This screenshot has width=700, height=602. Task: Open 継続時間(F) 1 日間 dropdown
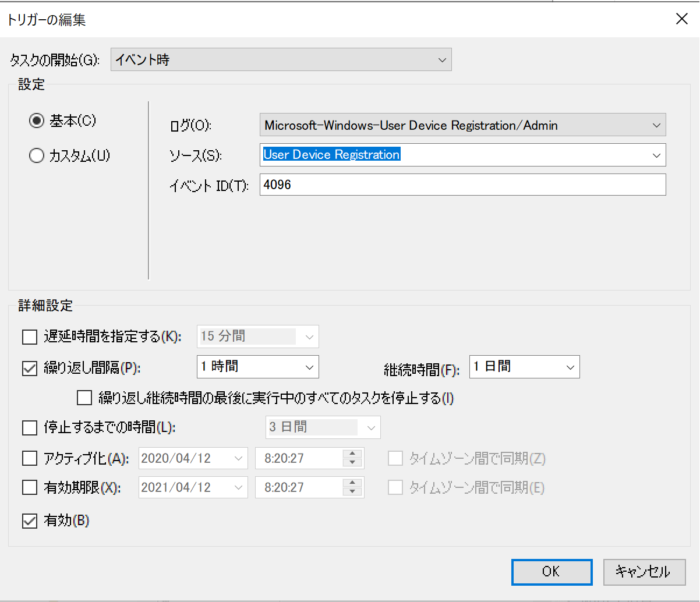(x=525, y=367)
